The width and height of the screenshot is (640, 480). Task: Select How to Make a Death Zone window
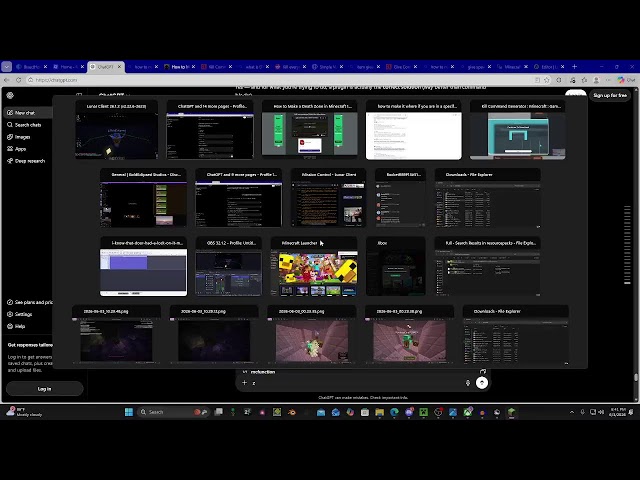(x=309, y=130)
